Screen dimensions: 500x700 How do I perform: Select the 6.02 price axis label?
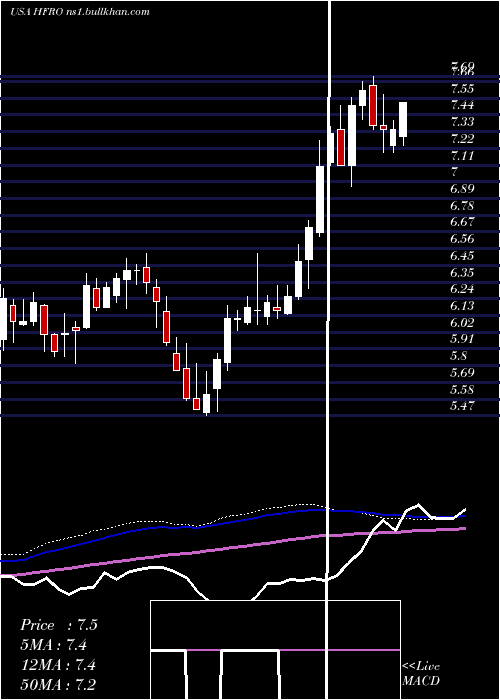[x=462, y=323]
